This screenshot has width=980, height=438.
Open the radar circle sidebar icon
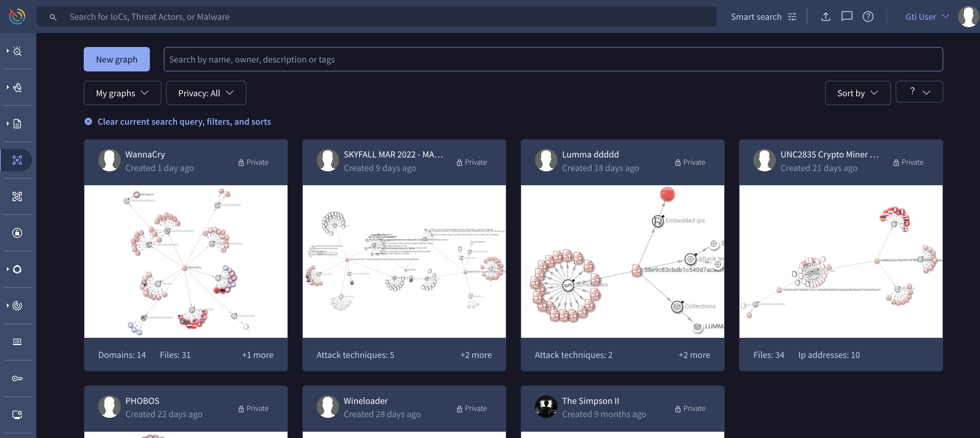click(x=18, y=306)
